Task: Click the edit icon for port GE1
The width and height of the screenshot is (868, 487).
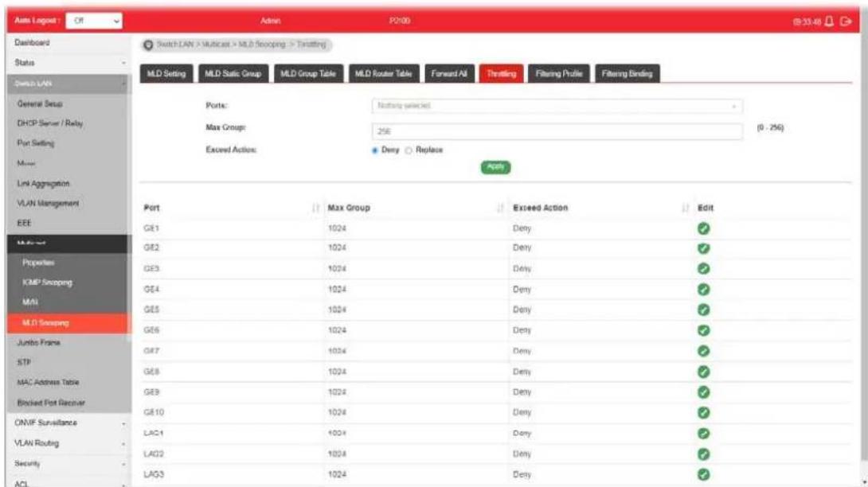Action: [704, 228]
